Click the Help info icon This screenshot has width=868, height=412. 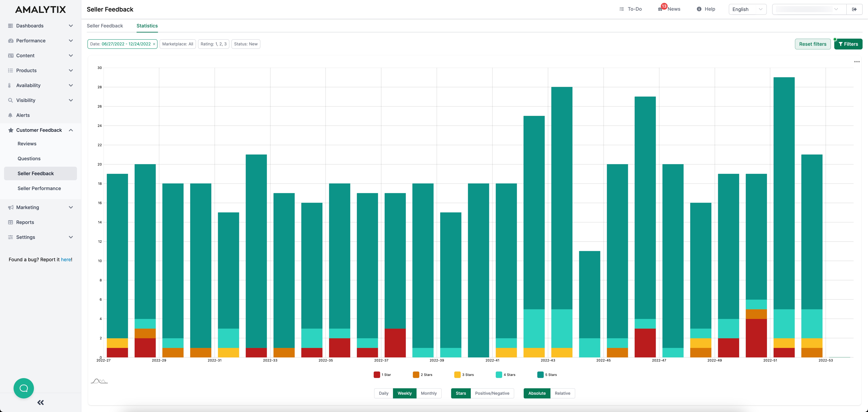click(699, 9)
